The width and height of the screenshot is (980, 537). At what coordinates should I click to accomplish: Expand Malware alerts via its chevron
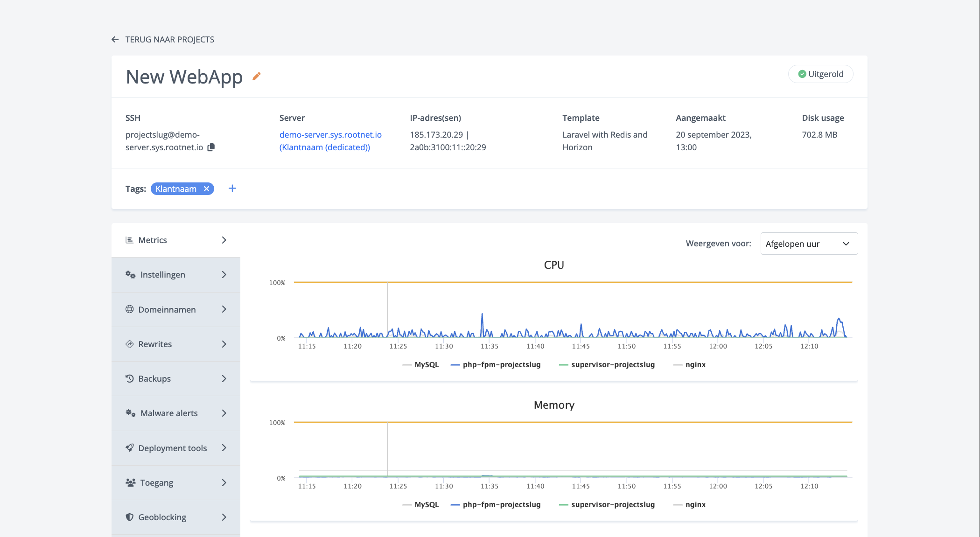[x=224, y=413]
